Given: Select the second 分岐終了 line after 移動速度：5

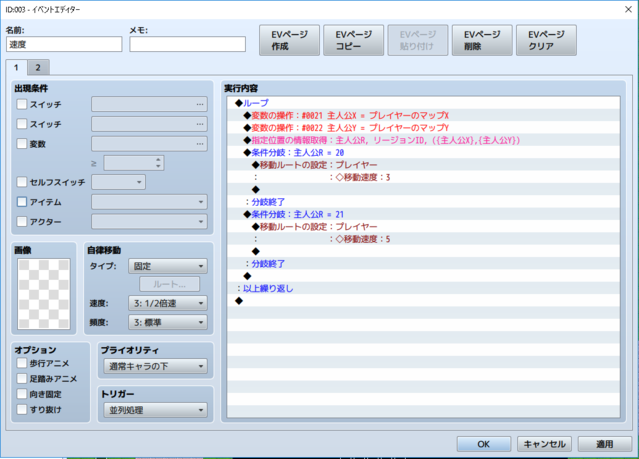Looking at the screenshot, I should click(423, 264).
